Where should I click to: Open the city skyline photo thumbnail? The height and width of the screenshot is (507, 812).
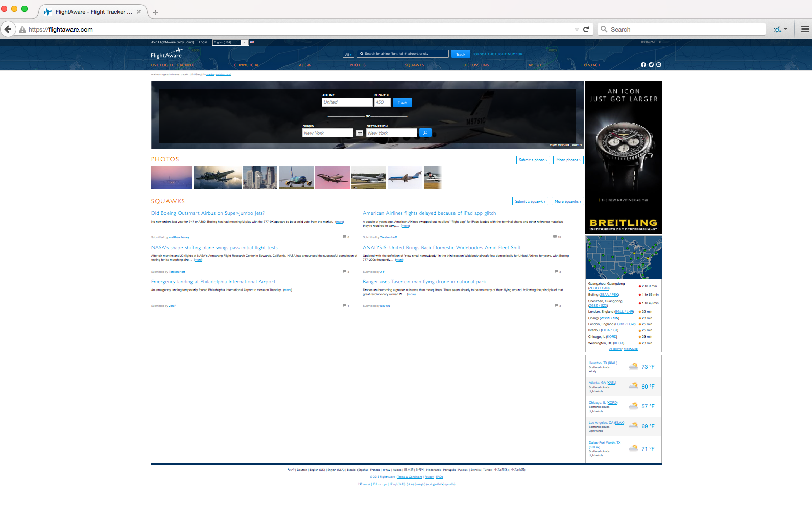point(260,178)
